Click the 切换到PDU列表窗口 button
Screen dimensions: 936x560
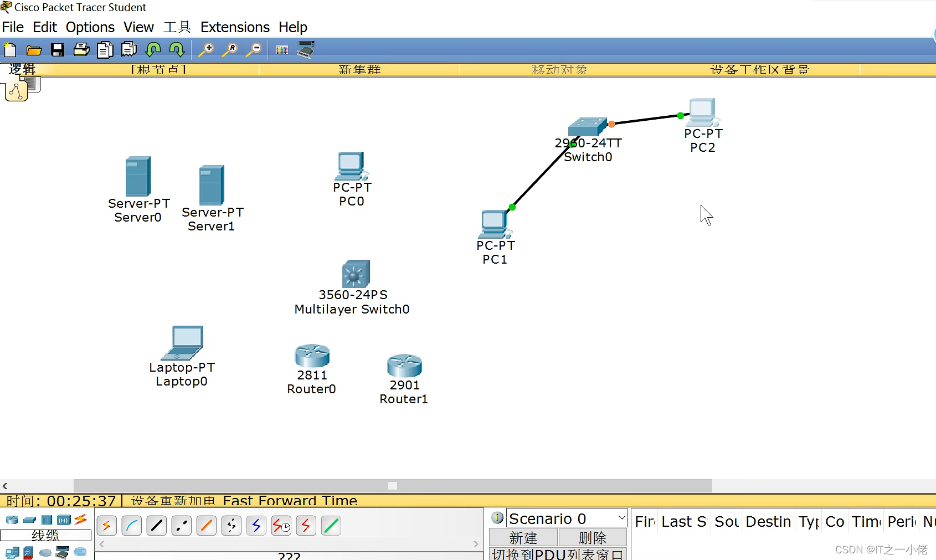(558, 554)
